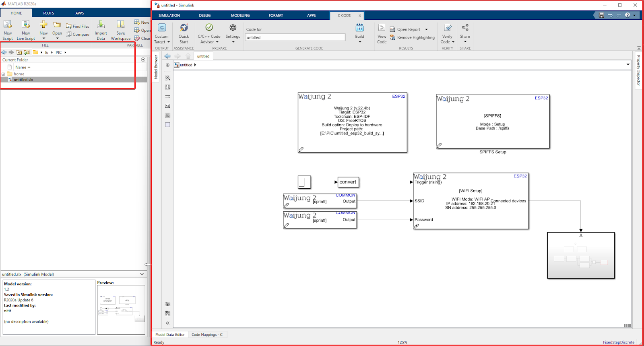The image size is (644, 346).
Task: Switch to DEBUG ribbon tab
Action: pos(204,15)
